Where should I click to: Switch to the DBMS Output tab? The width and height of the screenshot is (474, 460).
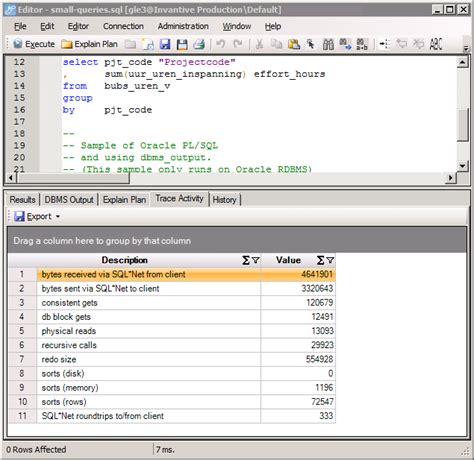pyautogui.click(x=69, y=200)
